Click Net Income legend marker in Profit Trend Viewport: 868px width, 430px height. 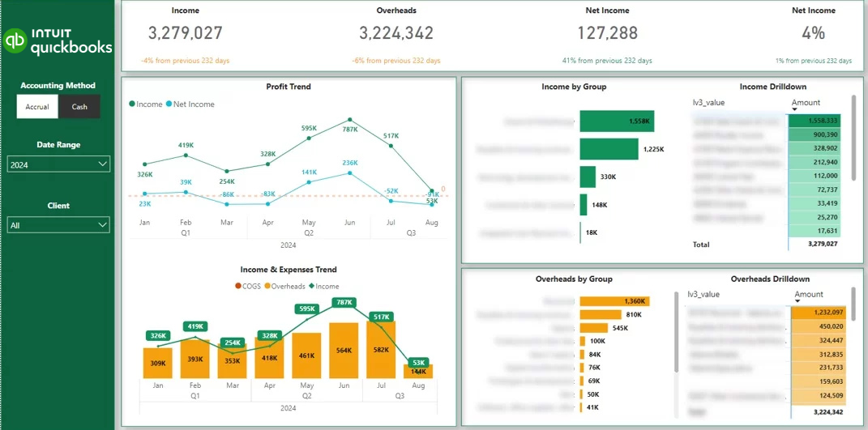pyautogui.click(x=169, y=104)
